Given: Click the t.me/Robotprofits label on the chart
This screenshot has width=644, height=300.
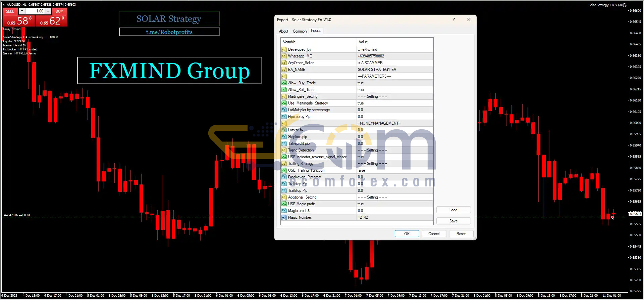Looking at the screenshot, I should pos(169,32).
